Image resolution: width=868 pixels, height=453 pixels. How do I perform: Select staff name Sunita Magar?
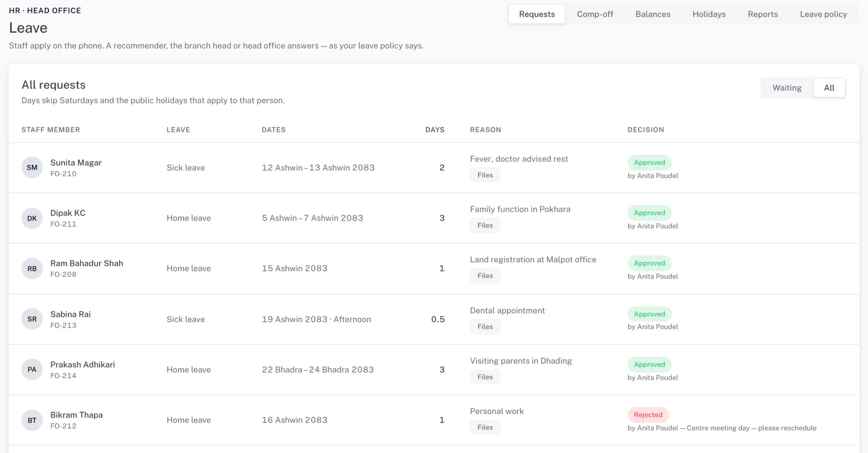tap(76, 163)
